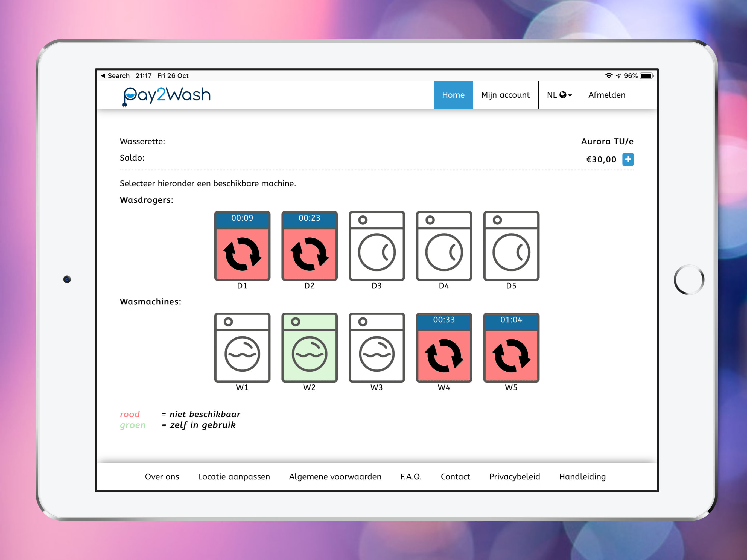
Task: Open the Over ons link
Action: pyautogui.click(x=162, y=477)
